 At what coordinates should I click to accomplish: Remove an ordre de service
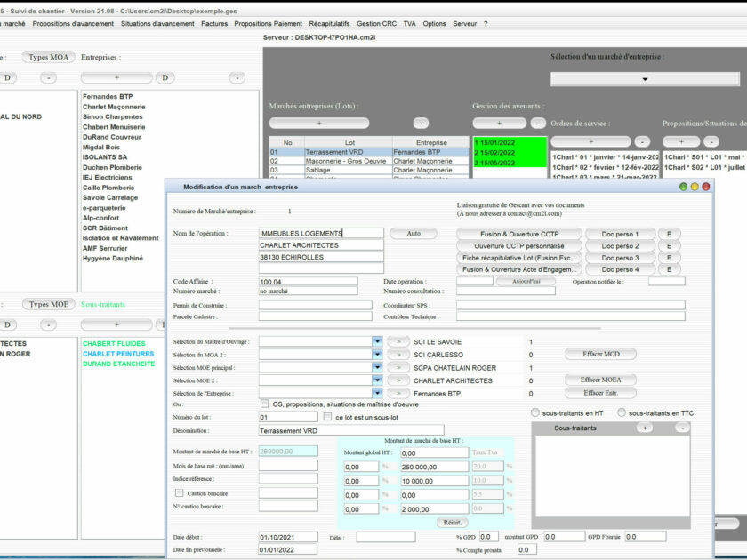642,141
